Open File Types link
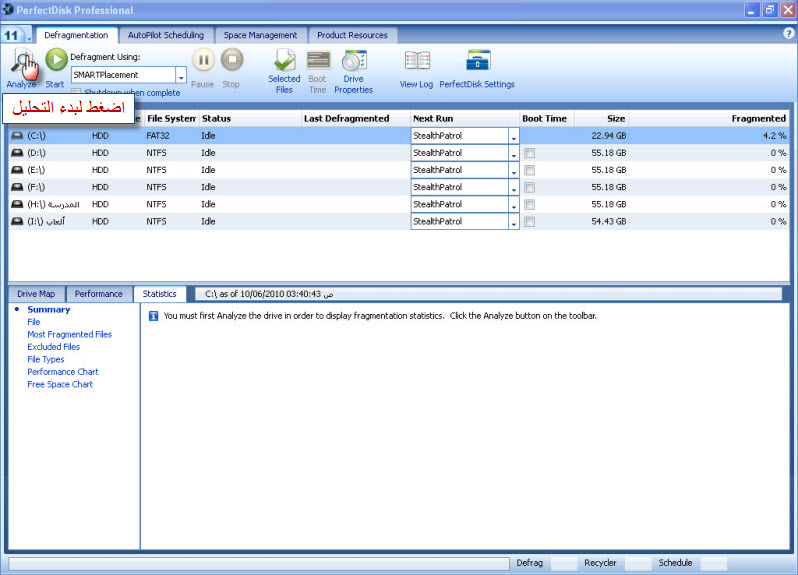 pyautogui.click(x=46, y=360)
